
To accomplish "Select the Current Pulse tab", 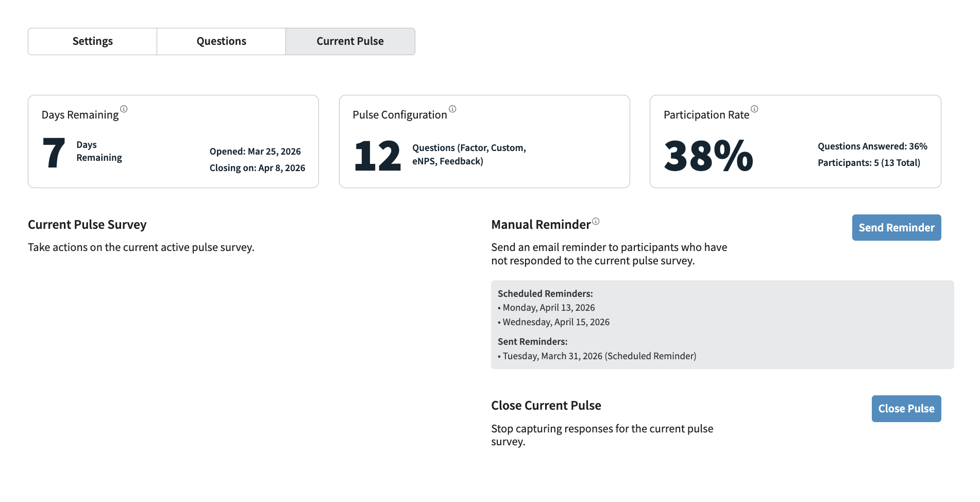I will 350,41.
